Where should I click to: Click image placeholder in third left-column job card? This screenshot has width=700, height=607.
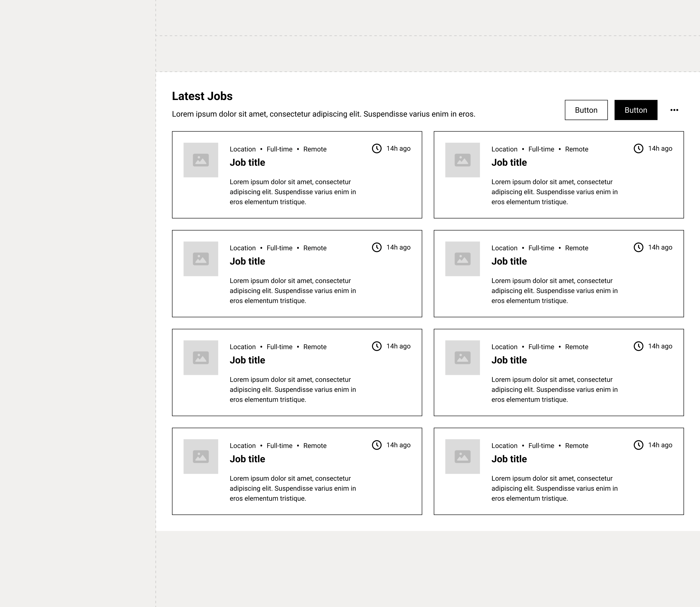[201, 358]
